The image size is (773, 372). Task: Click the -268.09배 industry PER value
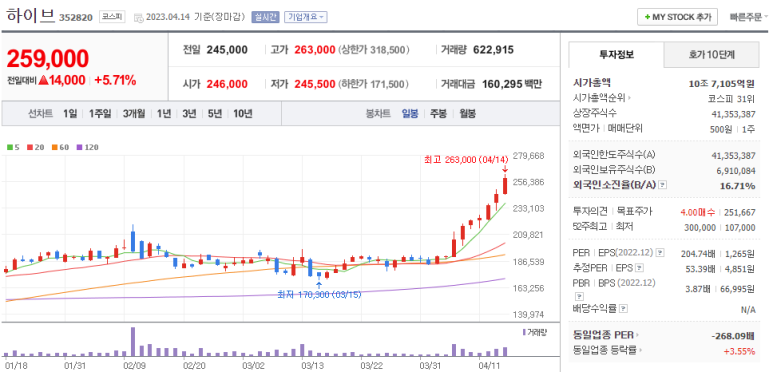(x=733, y=337)
